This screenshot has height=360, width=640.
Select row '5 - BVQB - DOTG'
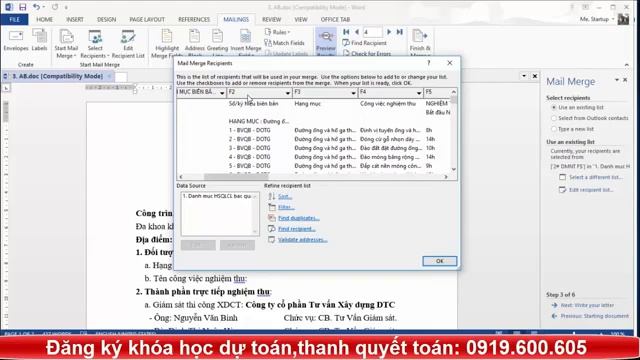coord(249,166)
